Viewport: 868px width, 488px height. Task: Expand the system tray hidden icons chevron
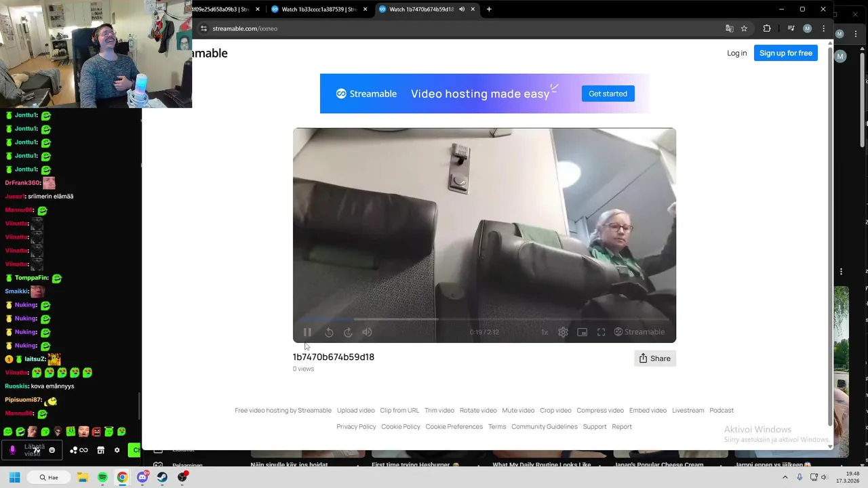tap(785, 477)
